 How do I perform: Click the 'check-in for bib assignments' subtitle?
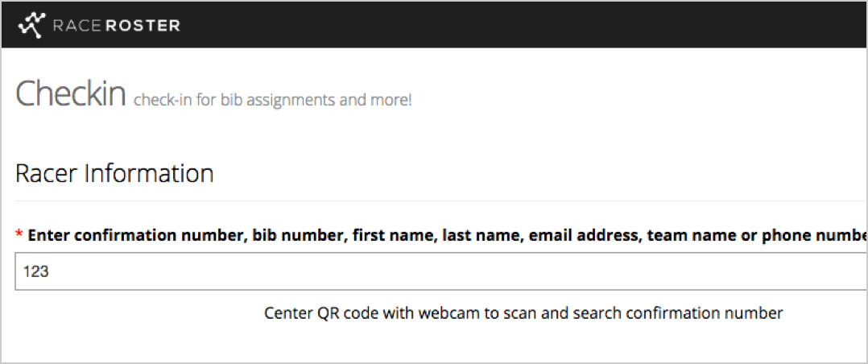pos(272,101)
